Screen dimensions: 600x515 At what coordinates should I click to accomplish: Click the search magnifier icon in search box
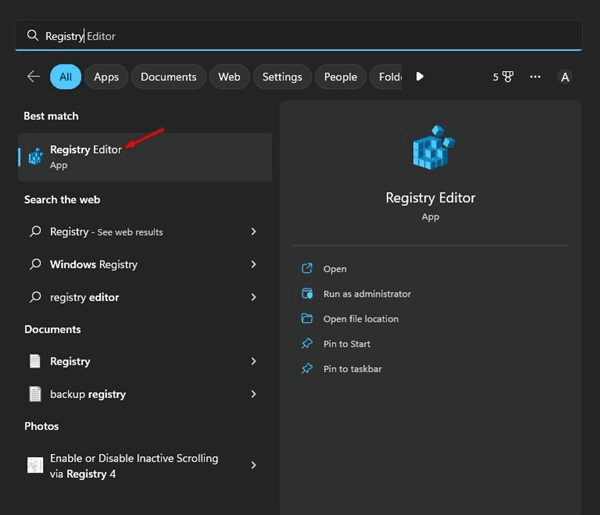coord(33,36)
